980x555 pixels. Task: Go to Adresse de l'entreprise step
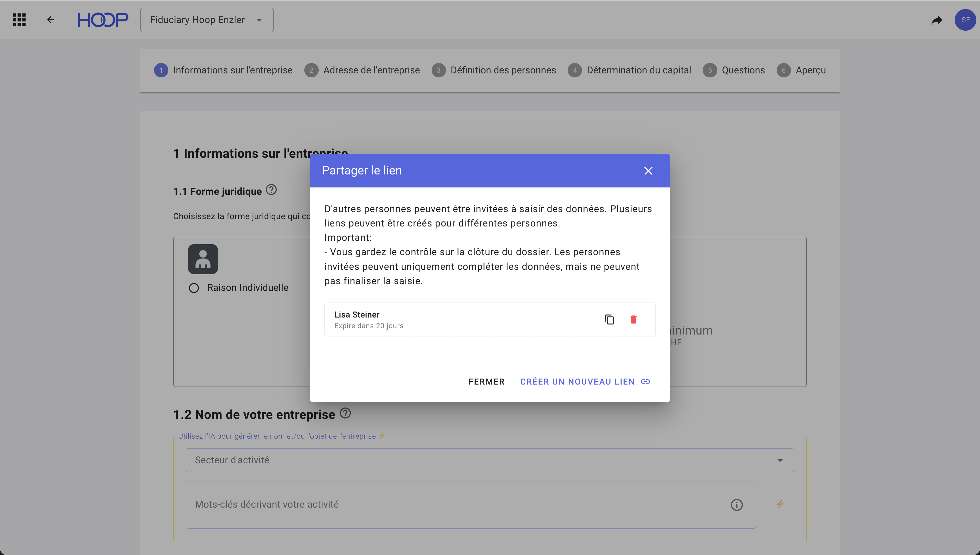click(x=371, y=70)
